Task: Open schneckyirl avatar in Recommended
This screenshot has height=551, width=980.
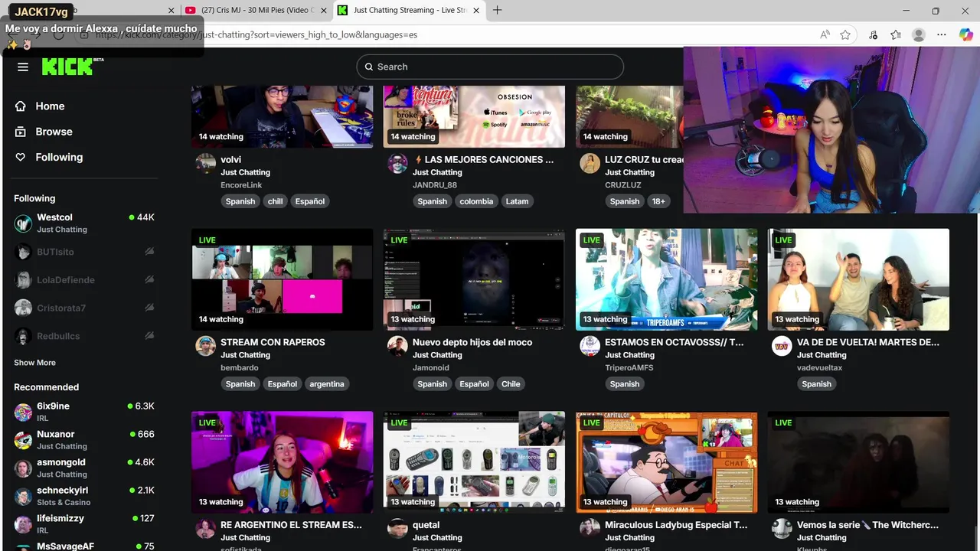Action: coord(23,496)
